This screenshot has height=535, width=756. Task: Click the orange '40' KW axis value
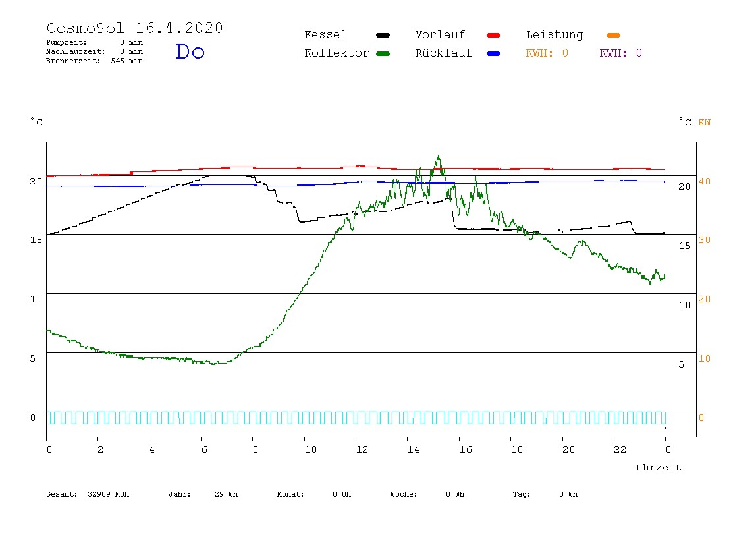tap(705, 181)
